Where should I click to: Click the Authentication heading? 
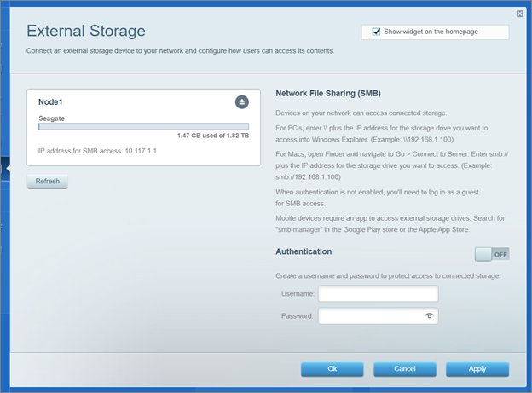[304, 251]
